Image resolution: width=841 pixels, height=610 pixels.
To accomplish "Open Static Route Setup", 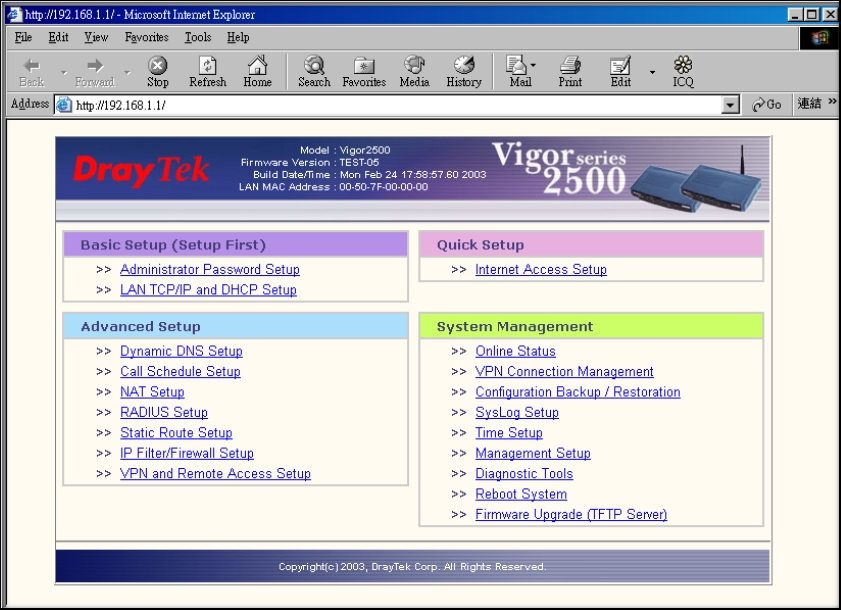I will [x=176, y=432].
